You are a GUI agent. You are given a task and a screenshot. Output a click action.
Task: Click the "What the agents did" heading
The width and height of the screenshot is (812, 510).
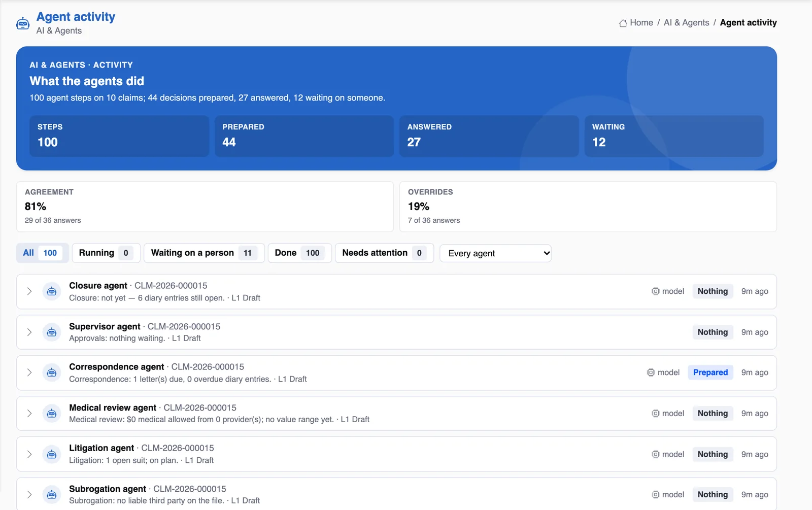(87, 81)
